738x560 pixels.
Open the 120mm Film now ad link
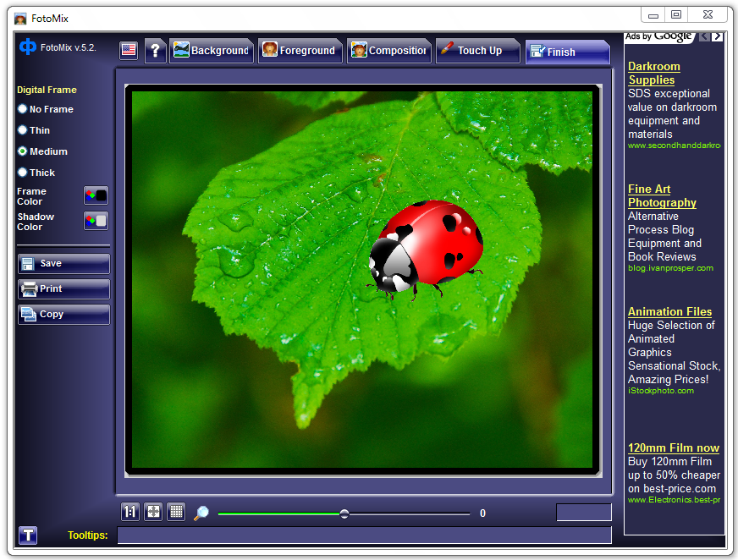pos(674,448)
